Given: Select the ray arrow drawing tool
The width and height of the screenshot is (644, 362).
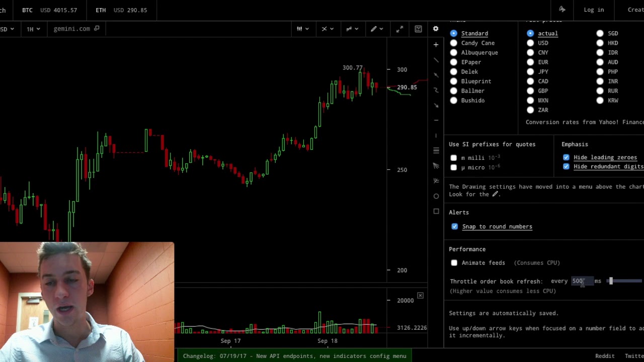Looking at the screenshot, I should (436, 75).
